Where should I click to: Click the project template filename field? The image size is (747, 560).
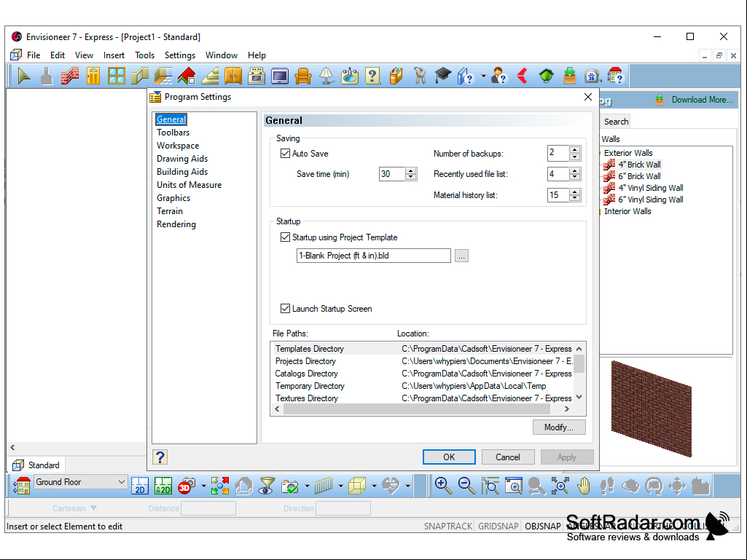pyautogui.click(x=373, y=256)
